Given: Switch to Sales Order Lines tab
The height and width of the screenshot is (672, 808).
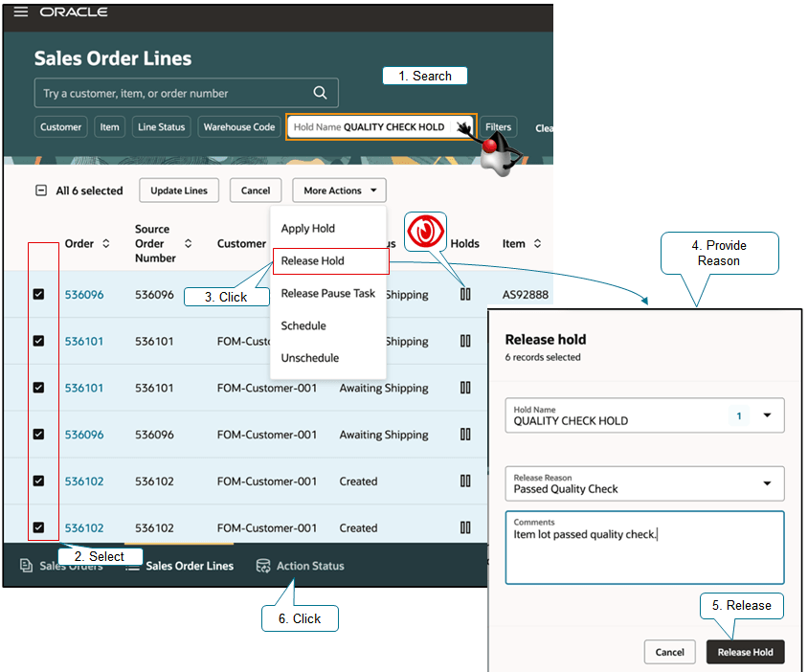Looking at the screenshot, I should point(180,566).
